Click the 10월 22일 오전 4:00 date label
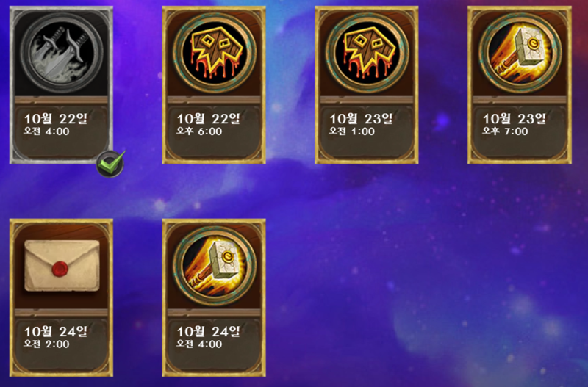The width and height of the screenshot is (588, 387). coord(56,124)
